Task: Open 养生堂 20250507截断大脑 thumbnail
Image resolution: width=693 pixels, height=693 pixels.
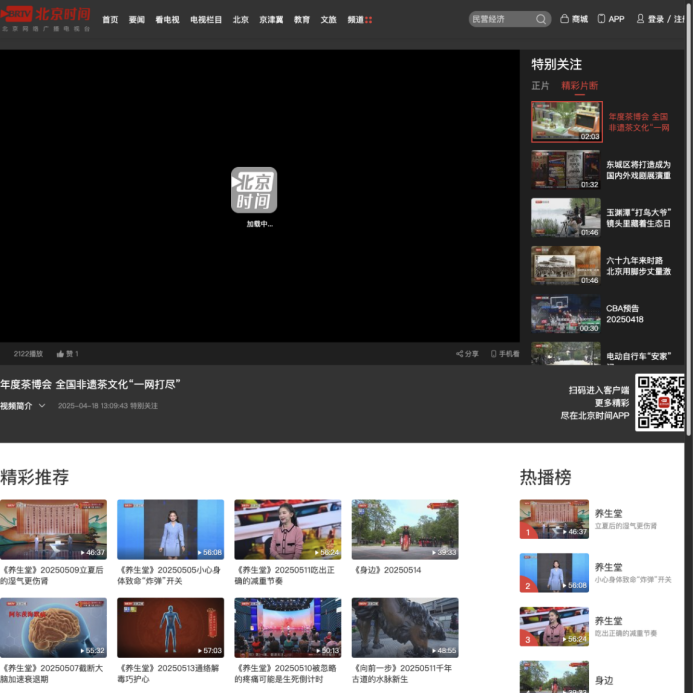Action: [x=53, y=628]
